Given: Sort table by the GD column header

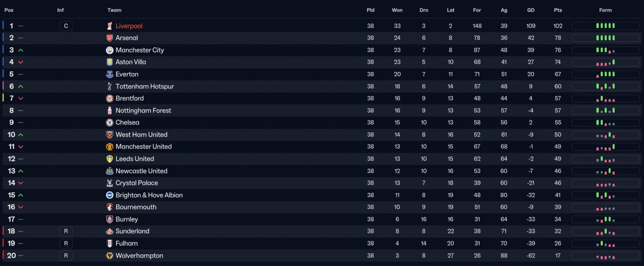Looking at the screenshot, I should pyautogui.click(x=531, y=10).
